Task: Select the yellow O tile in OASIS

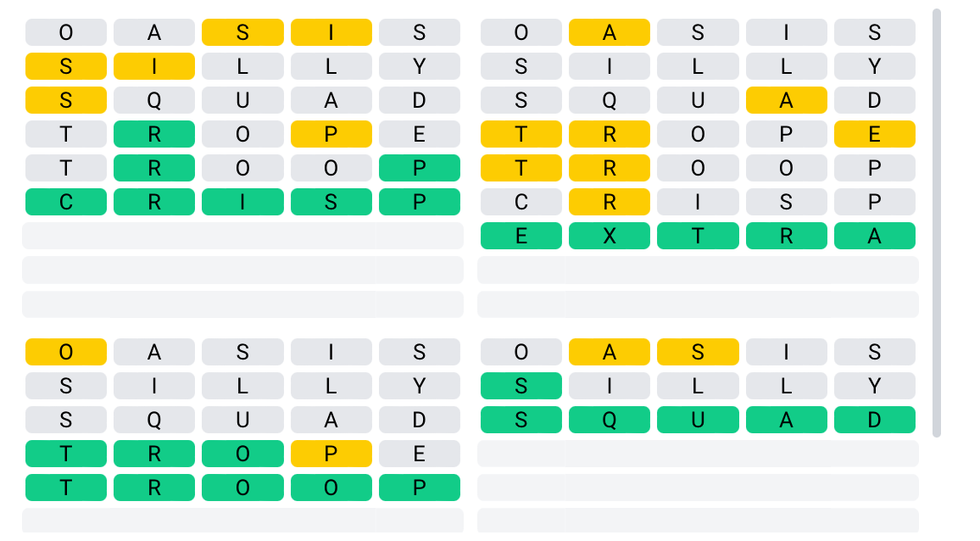Action: click(x=66, y=352)
